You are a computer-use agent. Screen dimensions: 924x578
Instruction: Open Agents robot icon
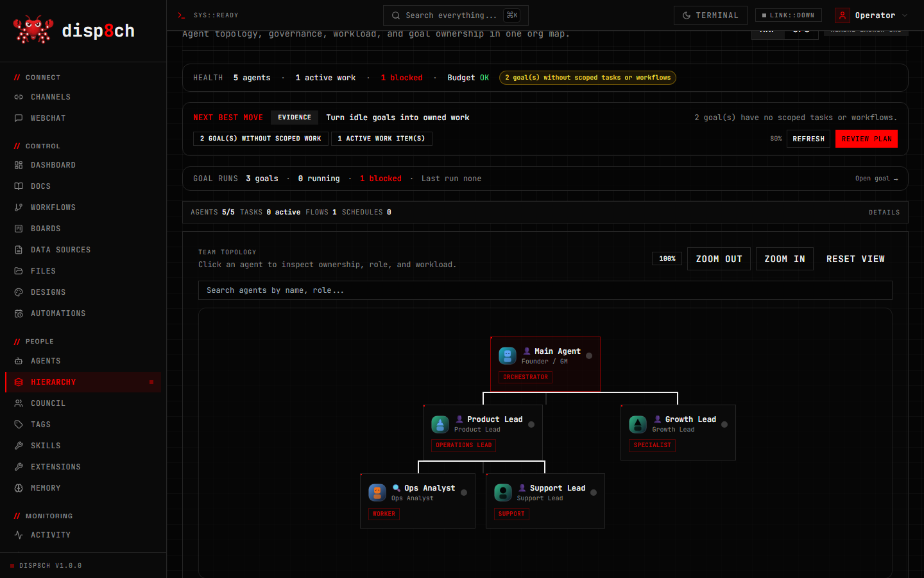(19, 361)
